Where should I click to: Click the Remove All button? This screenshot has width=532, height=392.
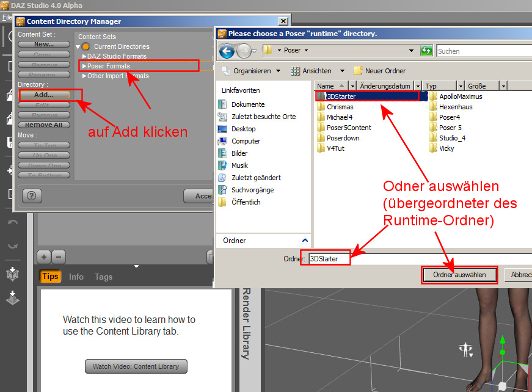44,125
